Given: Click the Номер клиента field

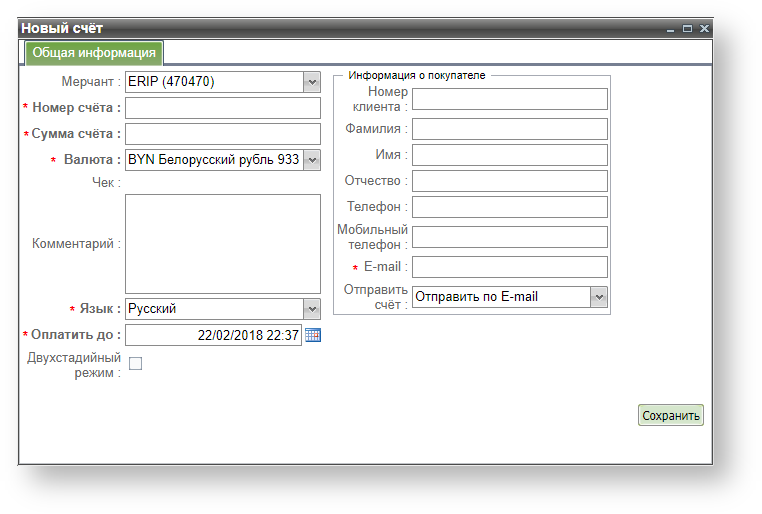Looking at the screenshot, I should [x=510, y=99].
